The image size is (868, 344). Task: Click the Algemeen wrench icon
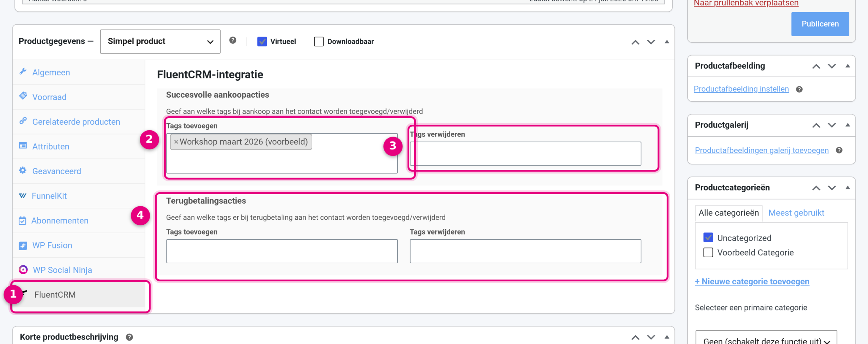(23, 72)
